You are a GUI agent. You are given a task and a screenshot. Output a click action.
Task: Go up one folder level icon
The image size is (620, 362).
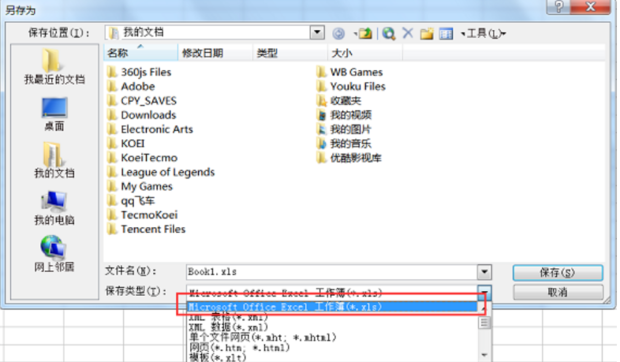[364, 34]
